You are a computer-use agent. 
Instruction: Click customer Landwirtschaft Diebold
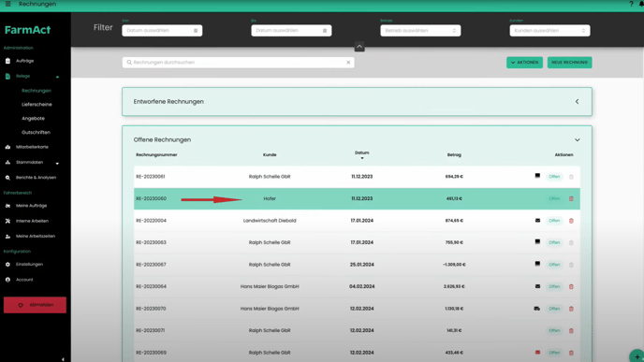coord(270,221)
